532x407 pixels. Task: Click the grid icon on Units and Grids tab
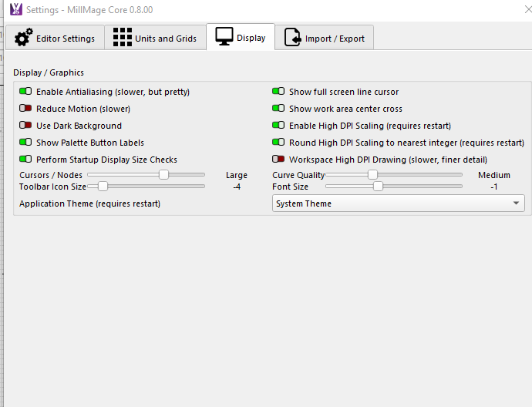tap(122, 38)
